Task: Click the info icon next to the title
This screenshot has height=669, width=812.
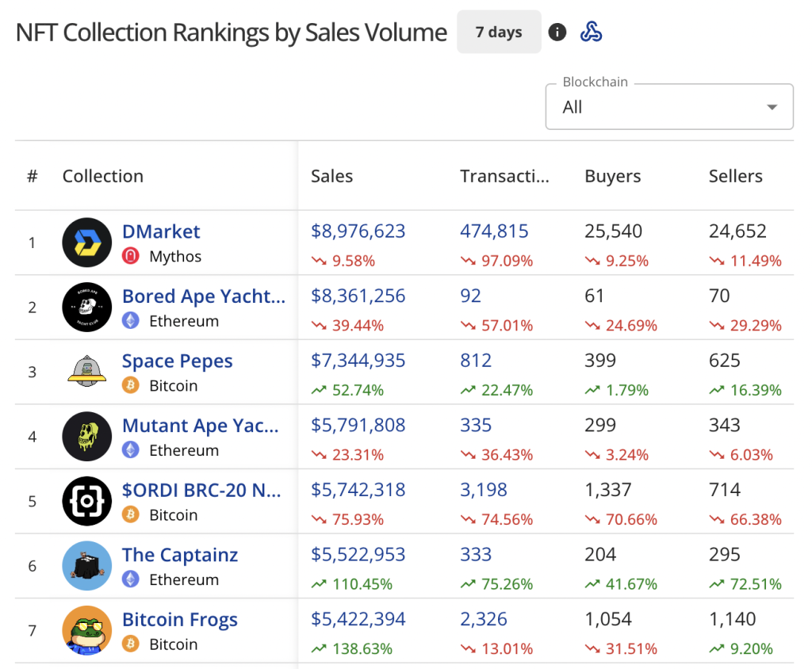Action: 557,32
